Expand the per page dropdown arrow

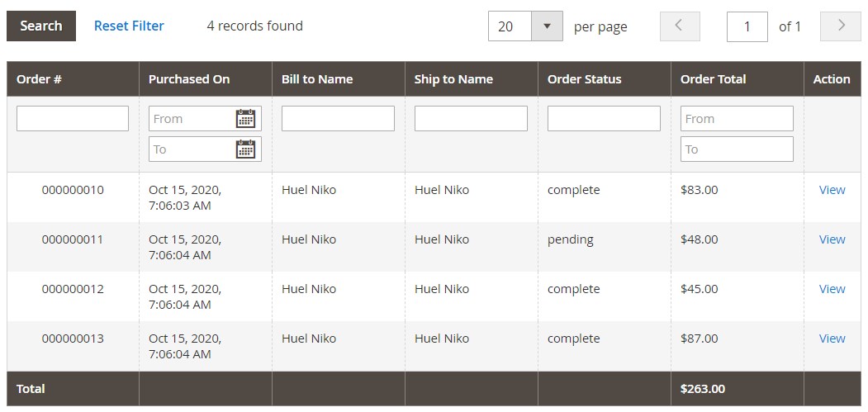tap(547, 26)
